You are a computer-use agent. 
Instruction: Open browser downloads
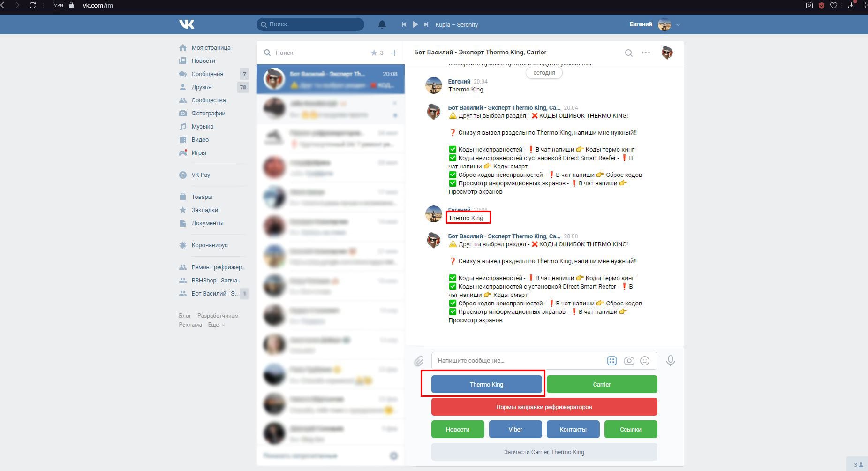click(852, 6)
